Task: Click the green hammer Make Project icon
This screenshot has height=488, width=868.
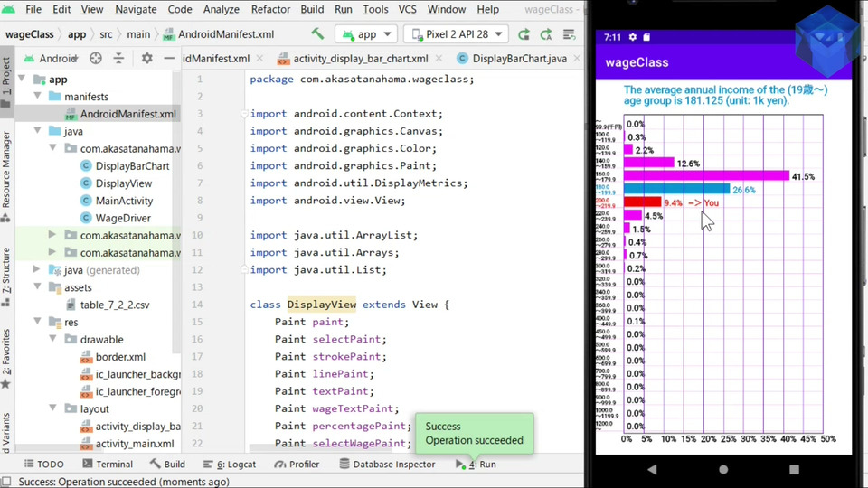Action: click(317, 34)
